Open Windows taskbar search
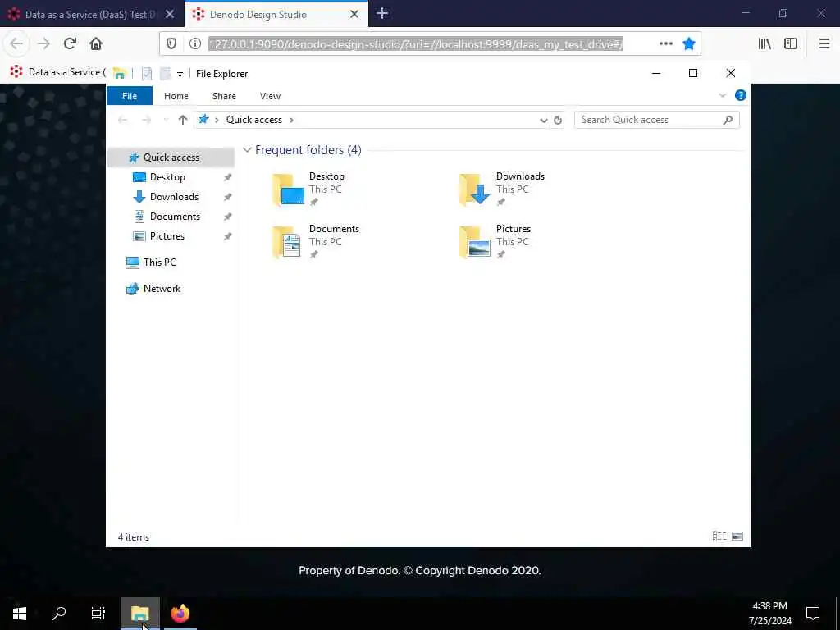The width and height of the screenshot is (840, 630). 59,614
